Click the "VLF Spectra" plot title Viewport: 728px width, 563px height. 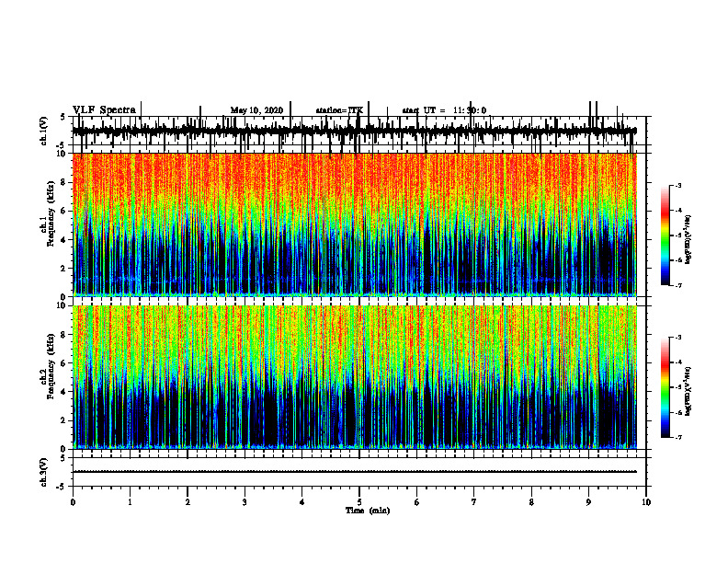[105, 109]
